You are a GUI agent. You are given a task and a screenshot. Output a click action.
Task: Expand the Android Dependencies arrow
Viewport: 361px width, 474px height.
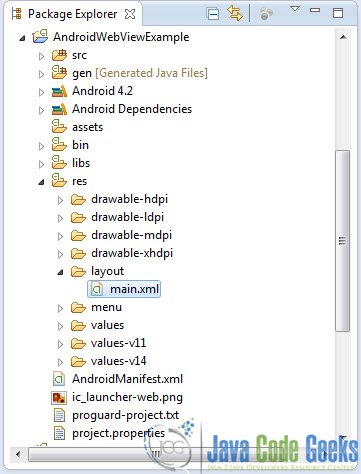coord(41,110)
